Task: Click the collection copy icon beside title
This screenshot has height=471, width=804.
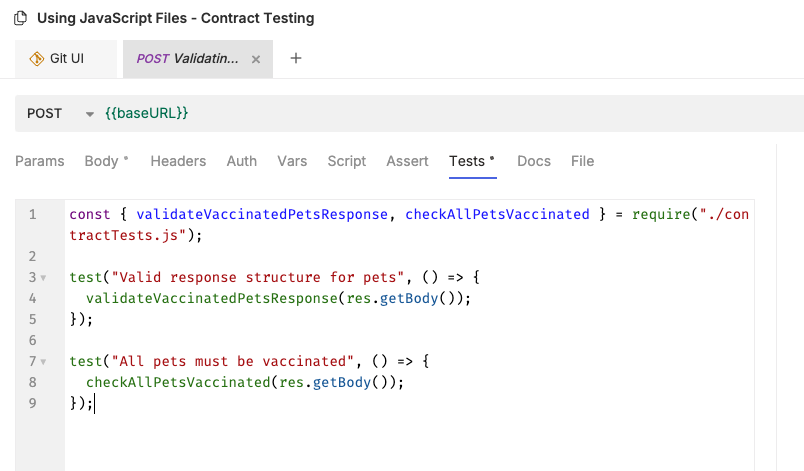Action: (x=20, y=19)
